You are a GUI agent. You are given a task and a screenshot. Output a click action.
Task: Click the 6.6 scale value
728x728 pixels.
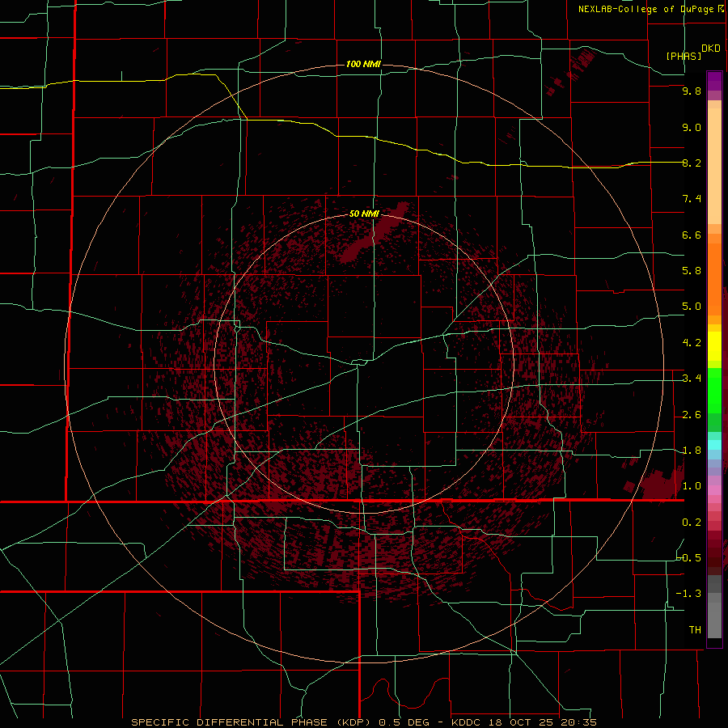point(692,235)
